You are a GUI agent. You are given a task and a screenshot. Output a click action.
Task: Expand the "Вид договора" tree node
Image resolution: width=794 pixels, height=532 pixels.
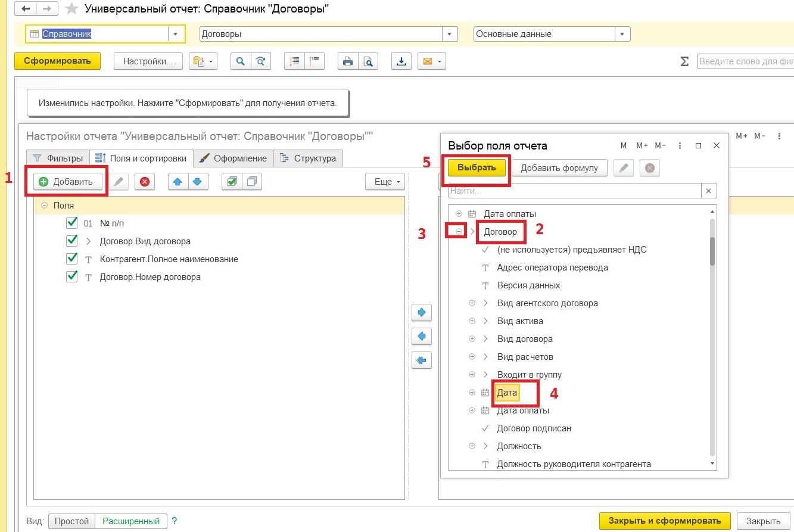(x=472, y=339)
